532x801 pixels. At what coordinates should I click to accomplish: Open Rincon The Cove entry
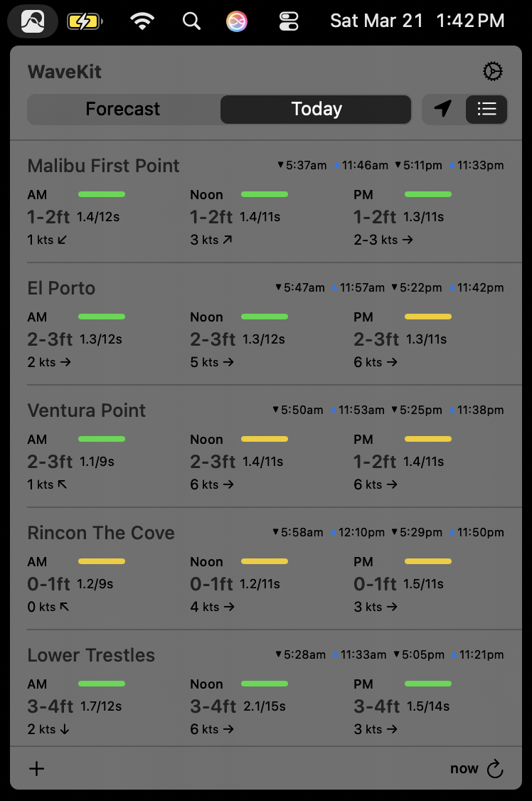pyautogui.click(x=101, y=533)
